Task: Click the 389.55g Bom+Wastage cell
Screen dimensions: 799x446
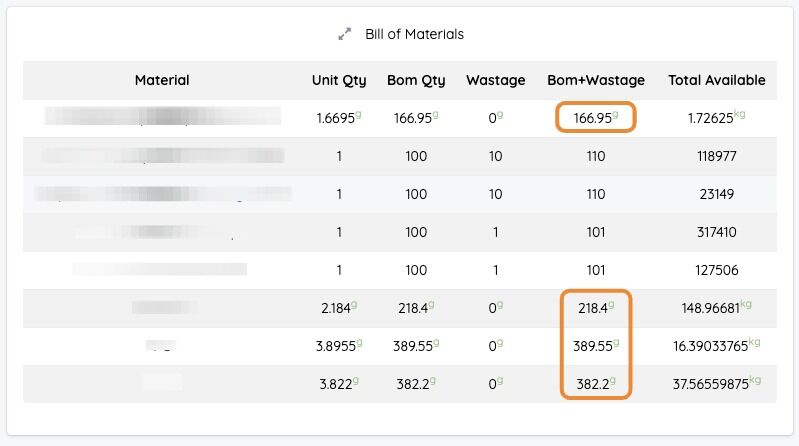Action: click(x=595, y=346)
